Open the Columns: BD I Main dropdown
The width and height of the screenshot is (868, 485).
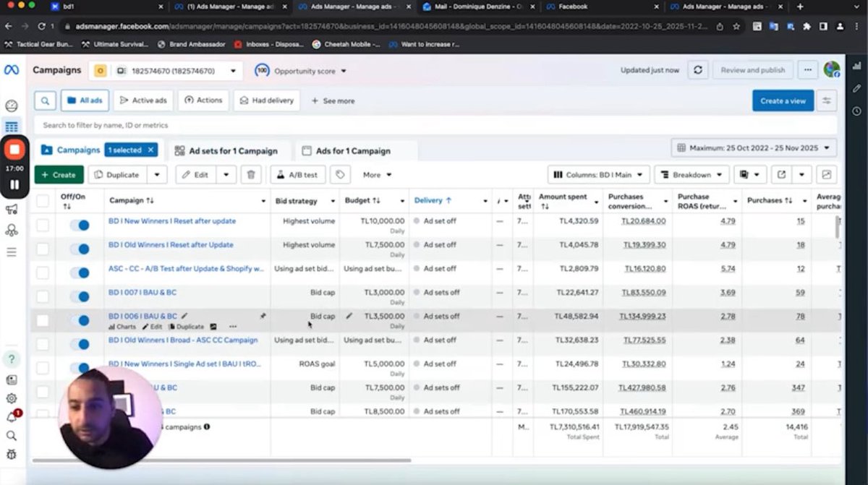click(597, 174)
